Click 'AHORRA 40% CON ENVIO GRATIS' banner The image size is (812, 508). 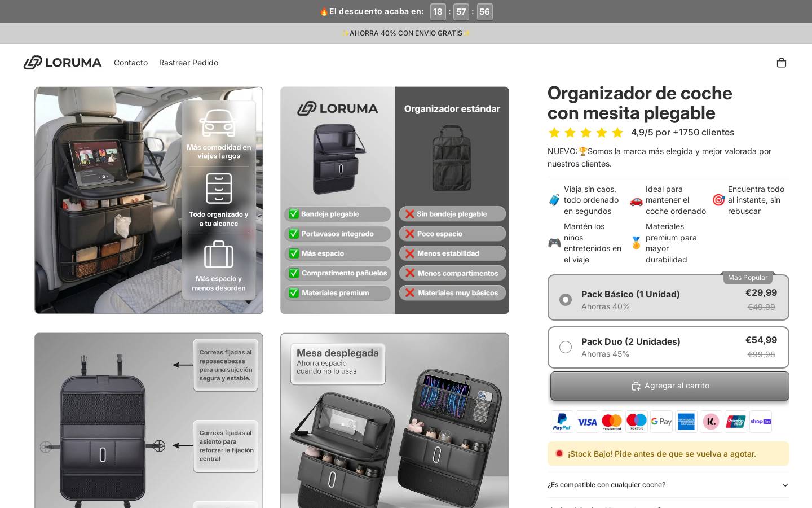pos(406,33)
